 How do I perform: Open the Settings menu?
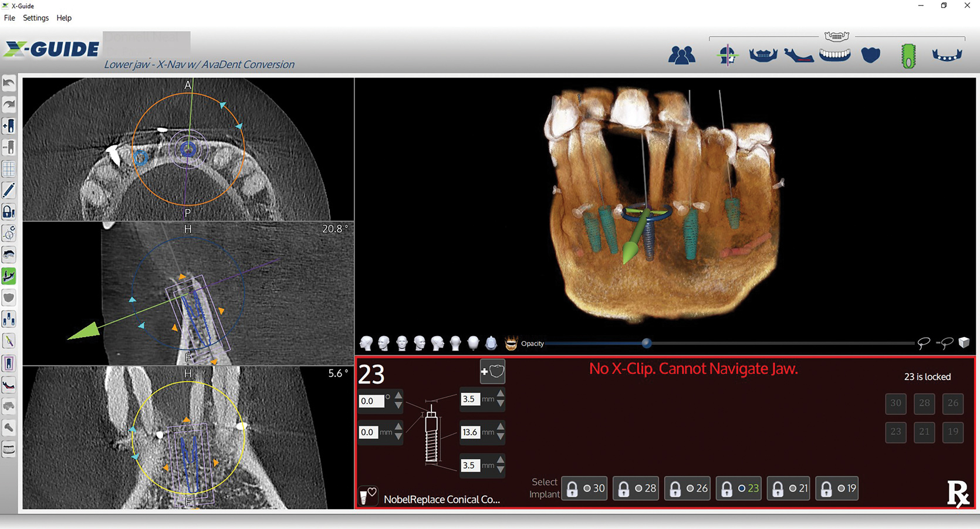[36, 18]
